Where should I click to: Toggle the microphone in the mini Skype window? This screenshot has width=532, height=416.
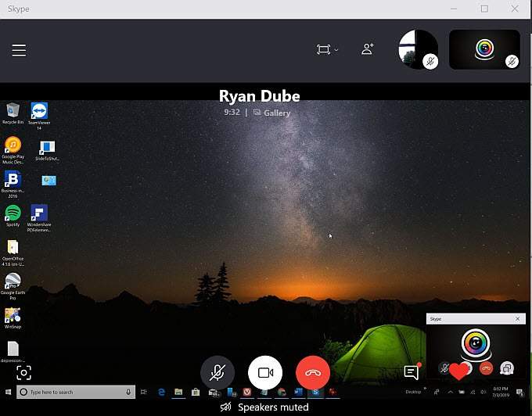tap(444, 368)
